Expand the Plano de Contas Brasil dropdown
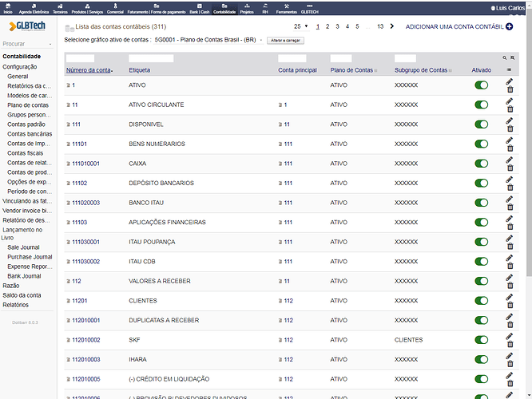This screenshot has height=399, width=532. pyautogui.click(x=208, y=40)
